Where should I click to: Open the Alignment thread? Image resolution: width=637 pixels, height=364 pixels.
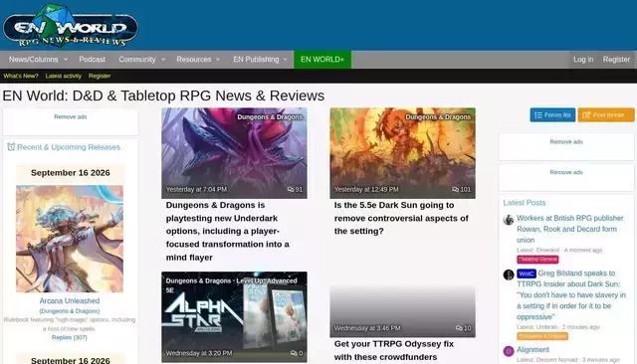(532, 350)
